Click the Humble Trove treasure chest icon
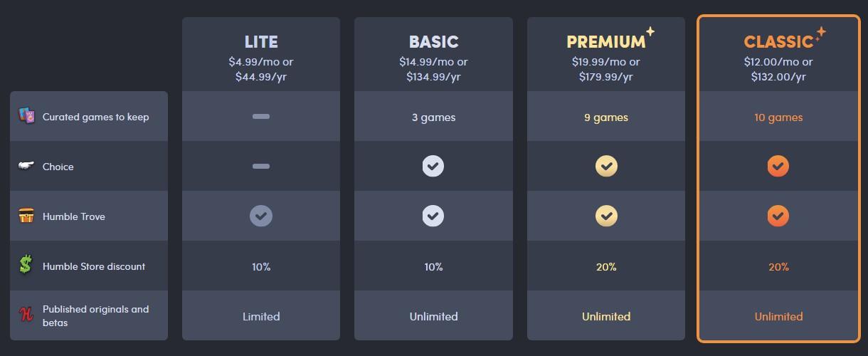Screen dimensions: 868x356 click(26, 216)
